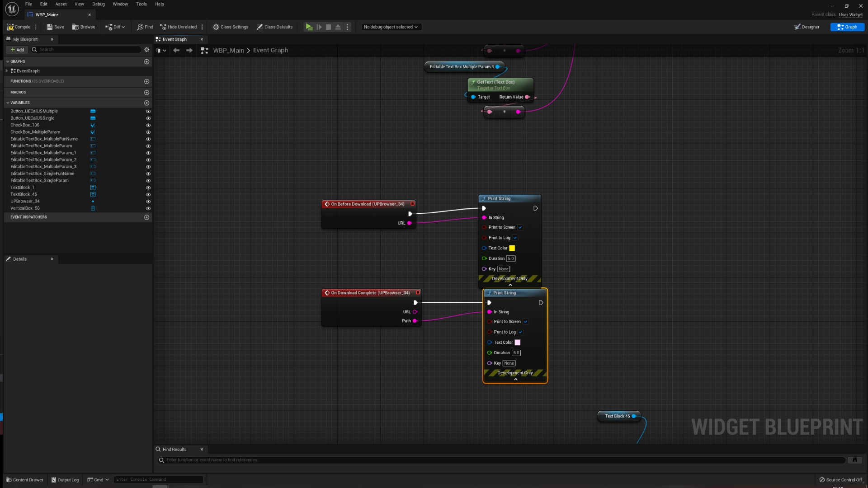
Task: Open the debug object selection dropdown
Action: pyautogui.click(x=391, y=27)
